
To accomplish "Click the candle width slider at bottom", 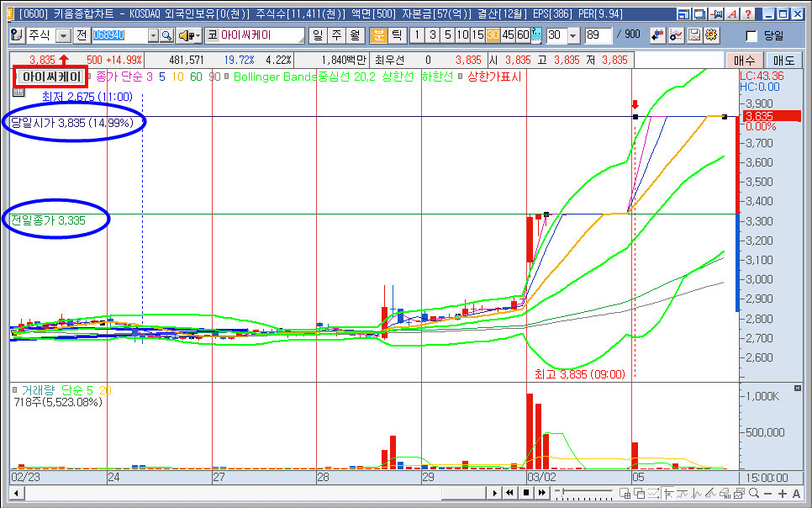I will coord(583,493).
